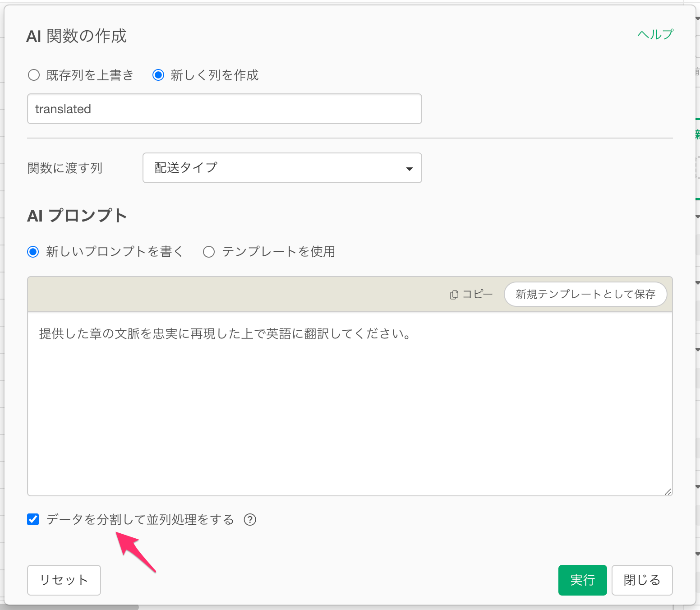The image size is (700, 610).
Task: Dismiss the dialog with the 閉じる button
Action: [x=642, y=580]
